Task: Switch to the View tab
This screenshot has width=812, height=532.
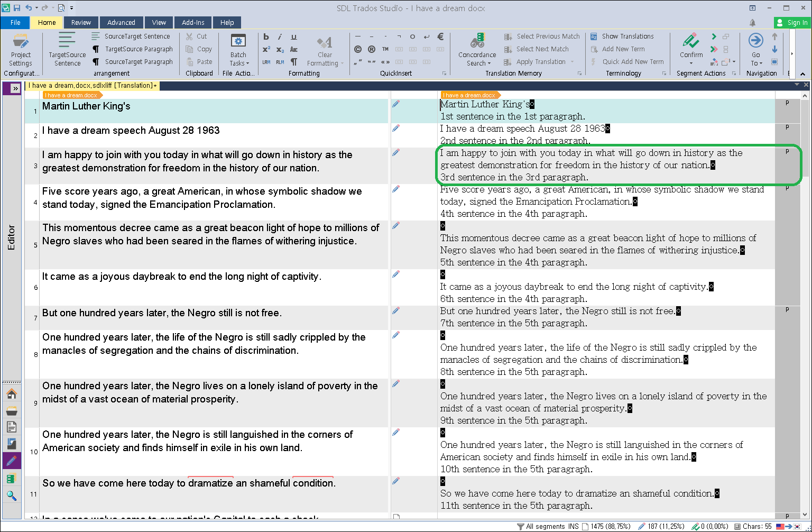Action: [x=159, y=22]
